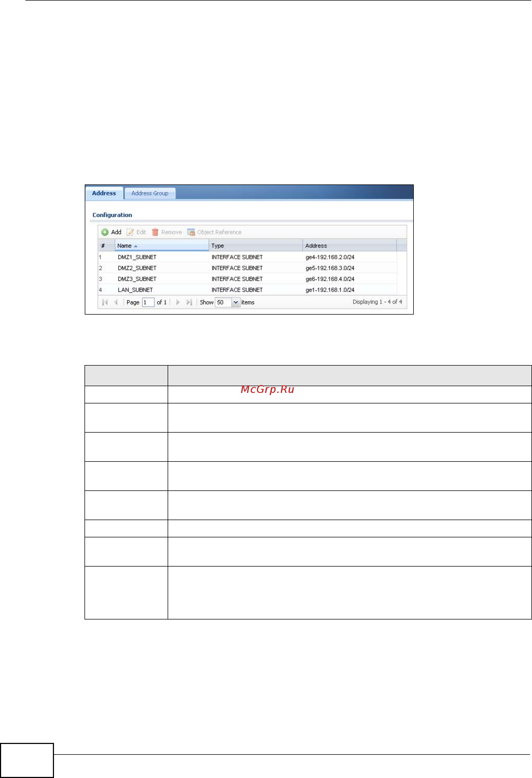The image size is (532, 778).
Task: Click the Edit pencil icon
Action: [x=130, y=232]
